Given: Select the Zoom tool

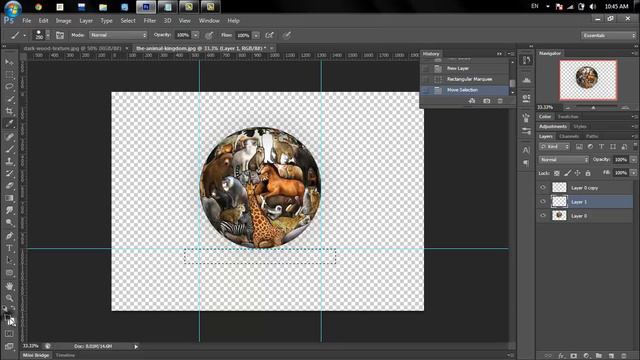Looking at the screenshot, I should [x=9, y=298].
